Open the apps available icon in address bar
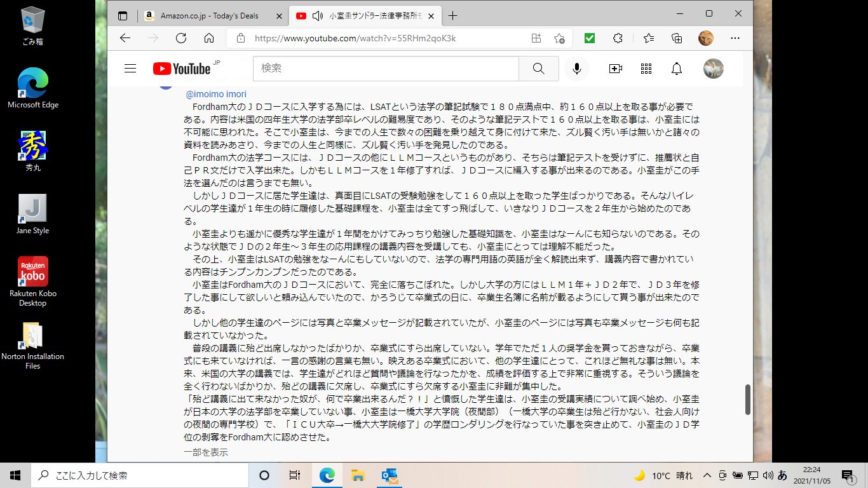The height and width of the screenshot is (488, 868). tap(536, 38)
